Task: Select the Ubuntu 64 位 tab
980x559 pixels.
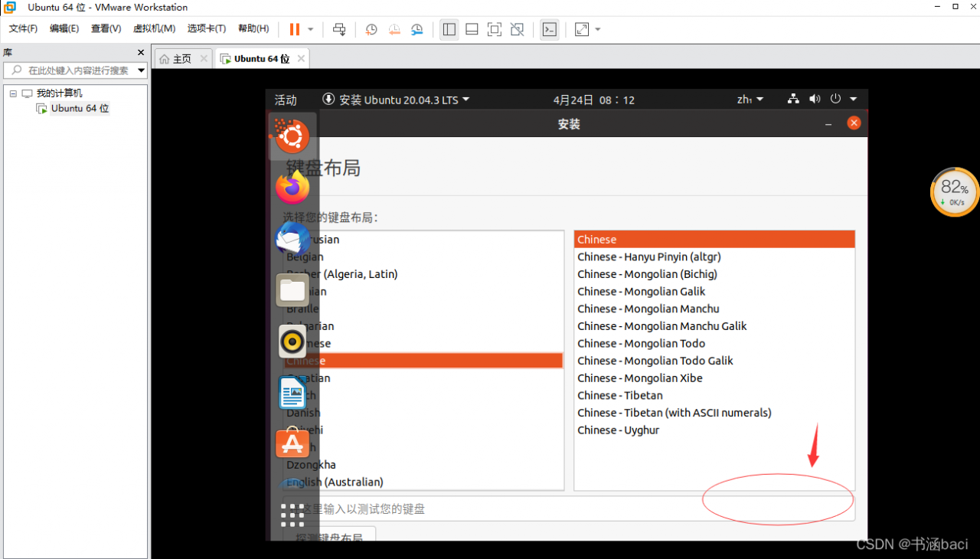Action: tap(262, 59)
